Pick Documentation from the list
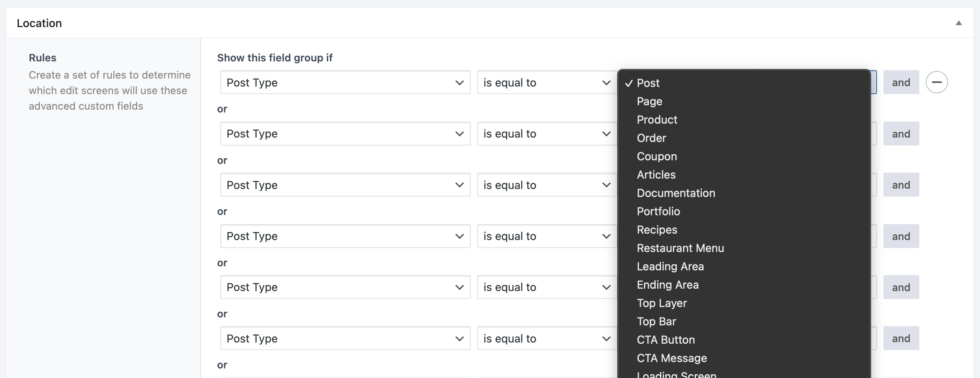This screenshot has height=378, width=980. (x=676, y=193)
